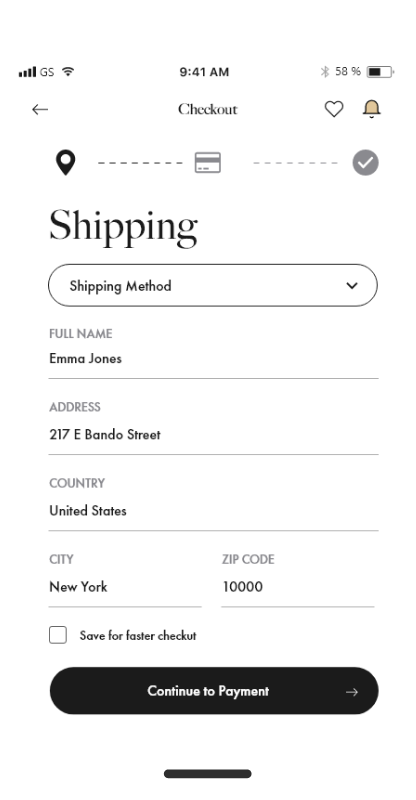Open the Shipping Method dropdown
416x800 pixels.
(213, 285)
